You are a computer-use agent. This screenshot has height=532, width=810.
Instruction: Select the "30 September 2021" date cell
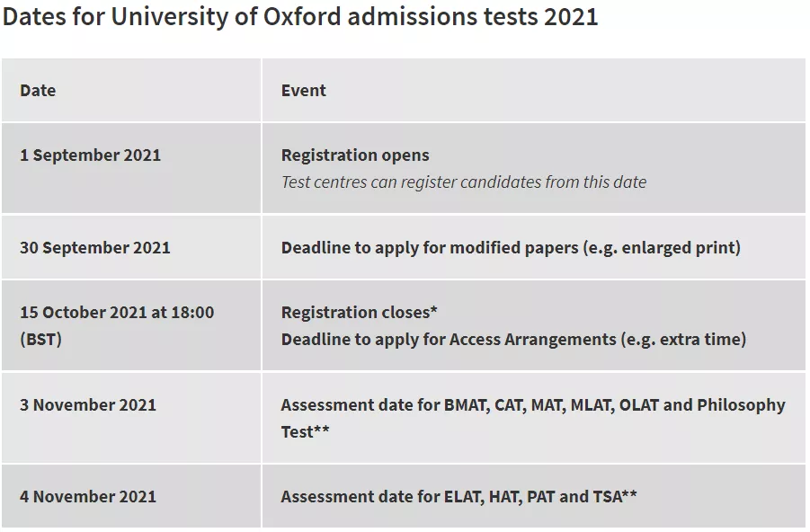94,248
